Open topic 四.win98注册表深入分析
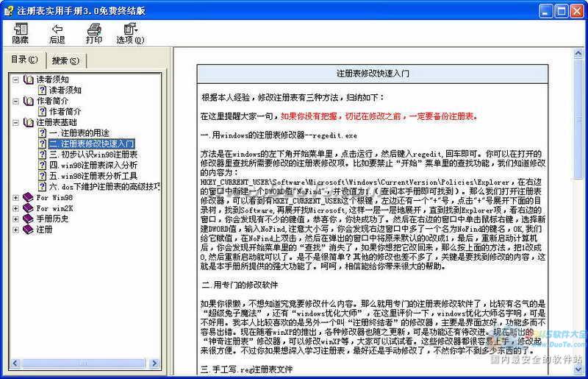The image size is (588, 379). 93,165
